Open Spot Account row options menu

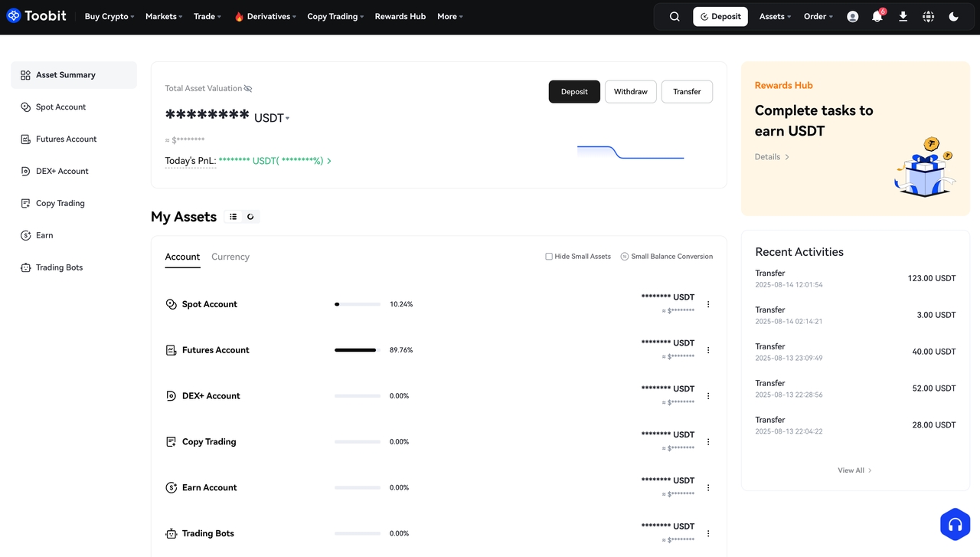(x=708, y=304)
